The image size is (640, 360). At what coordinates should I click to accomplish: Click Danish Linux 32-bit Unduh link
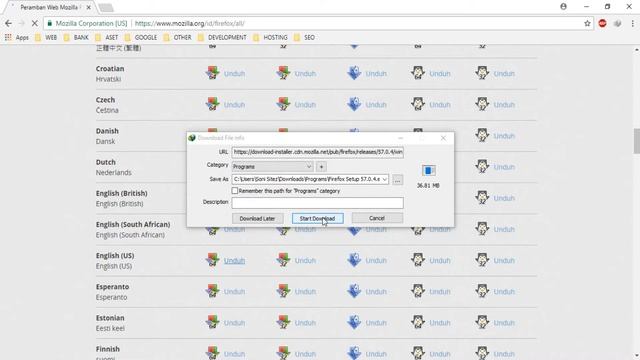click(x=504, y=136)
